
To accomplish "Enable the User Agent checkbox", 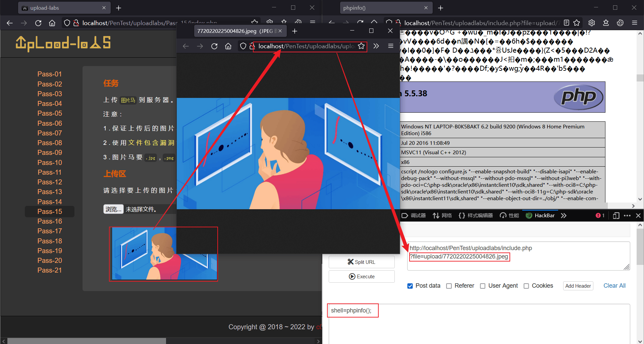I will click(x=483, y=286).
